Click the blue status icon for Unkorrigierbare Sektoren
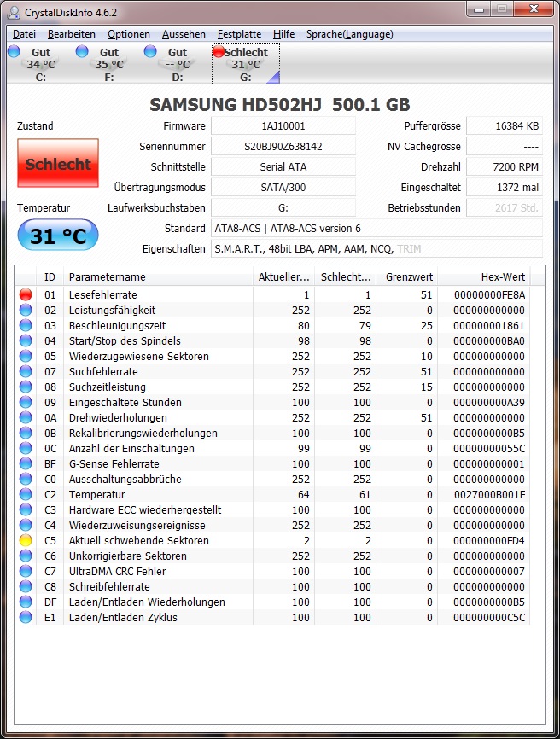560x739 pixels. click(26, 556)
